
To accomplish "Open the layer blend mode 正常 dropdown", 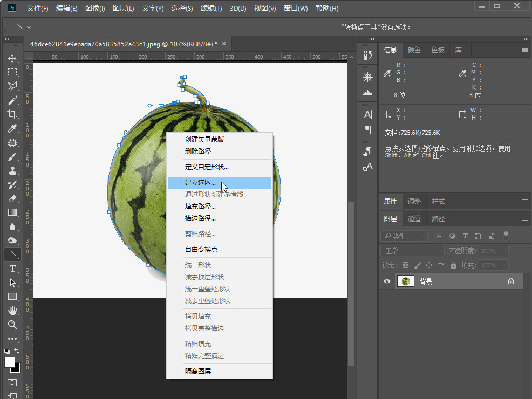I will click(413, 251).
